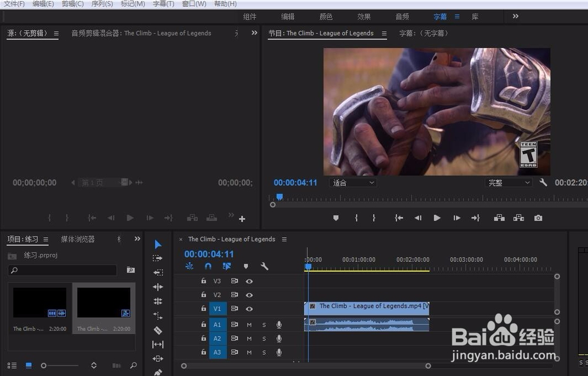
Task: Expand hidden project panel tabs chevron
Action: click(x=137, y=239)
